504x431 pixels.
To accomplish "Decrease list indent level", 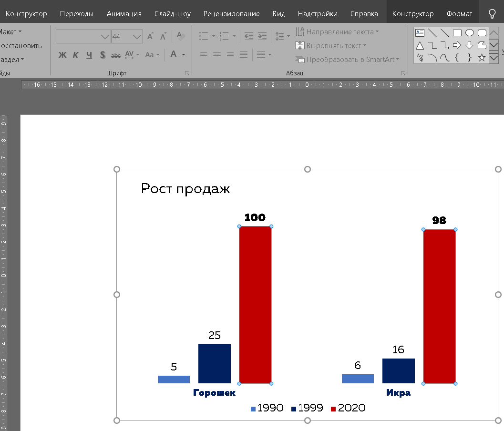I will tap(249, 36).
